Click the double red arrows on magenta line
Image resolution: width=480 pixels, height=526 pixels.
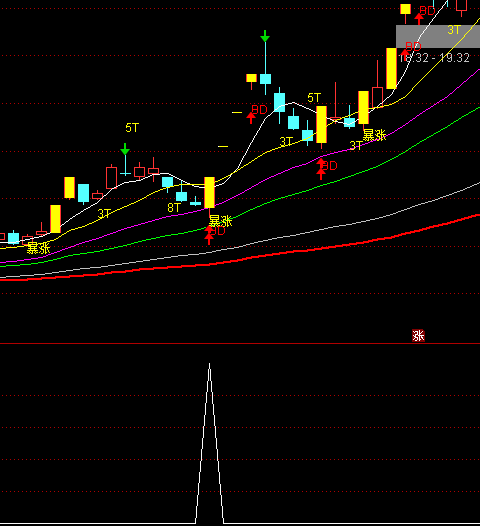321,169
